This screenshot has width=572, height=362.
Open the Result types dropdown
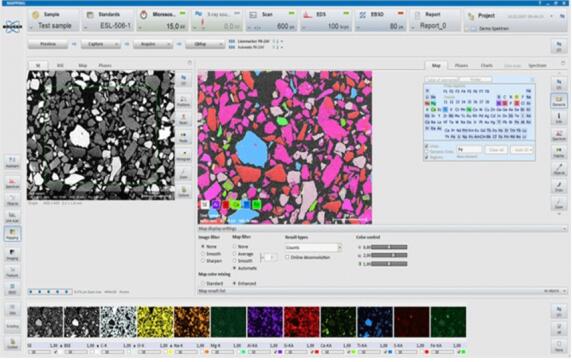[313, 247]
